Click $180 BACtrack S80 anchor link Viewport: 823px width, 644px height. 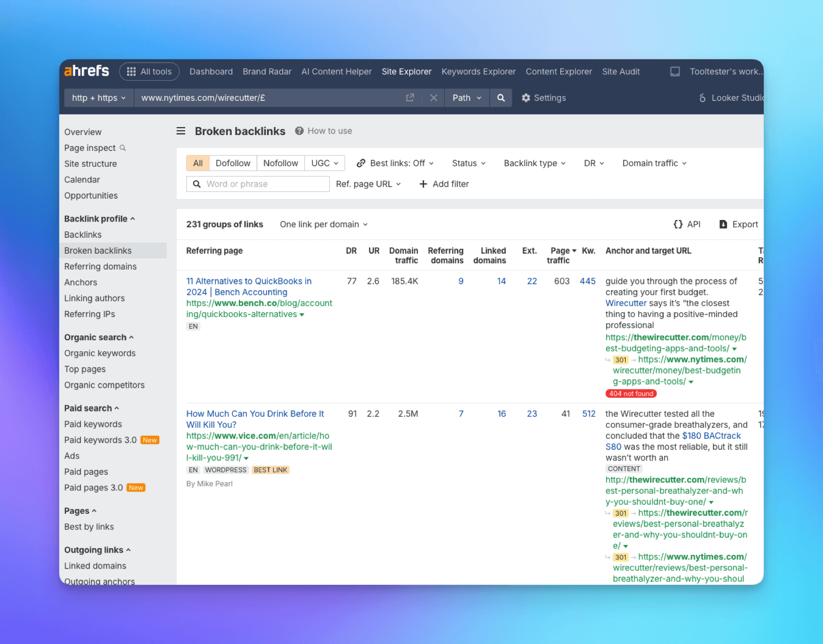673,441
